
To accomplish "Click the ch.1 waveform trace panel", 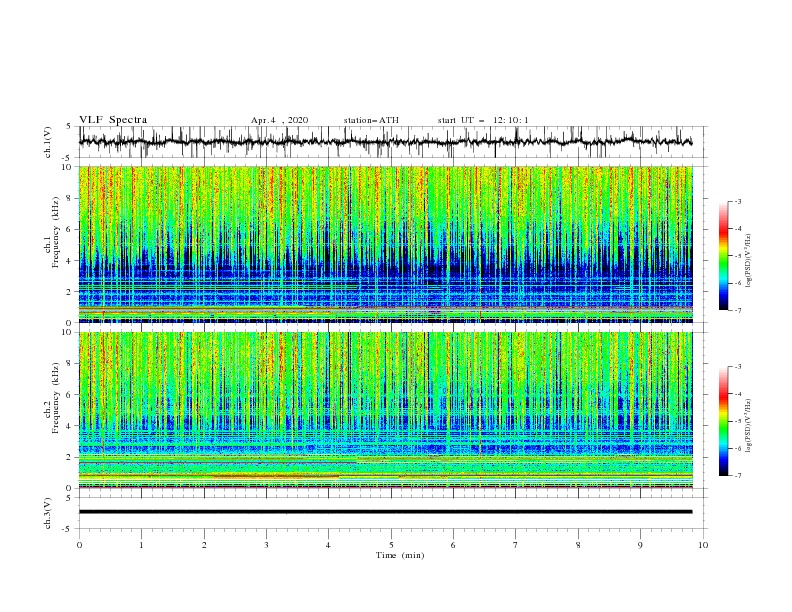I will 393,142.
